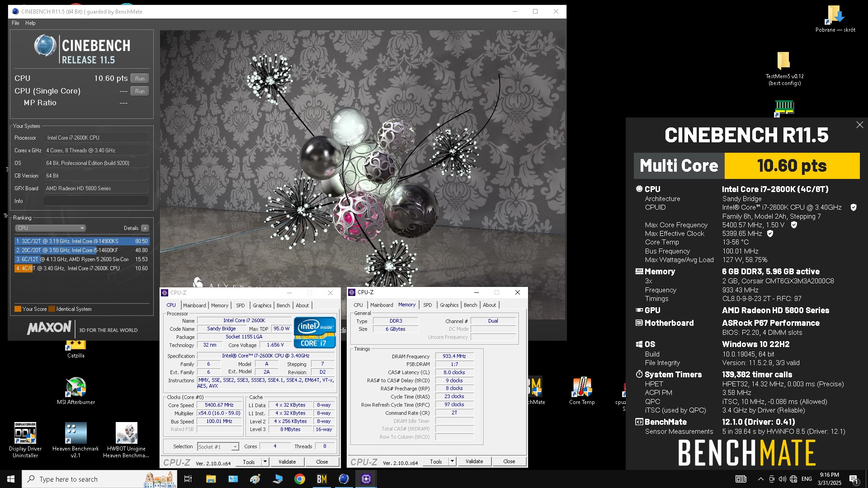Screen dimensions: 868x488
Task: Open the Catzilla desktop shortcut
Action: pos(75,348)
